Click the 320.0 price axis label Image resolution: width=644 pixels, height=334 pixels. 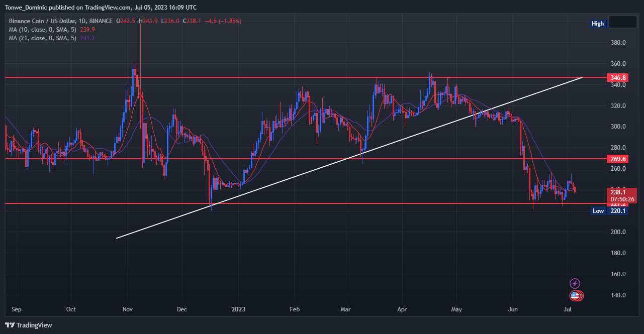pyautogui.click(x=618, y=106)
